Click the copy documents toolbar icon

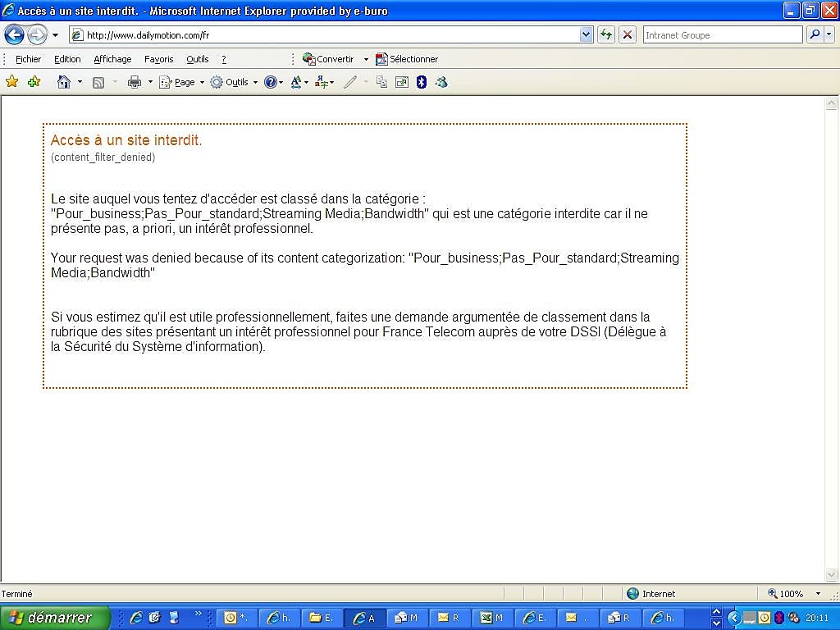(x=381, y=82)
